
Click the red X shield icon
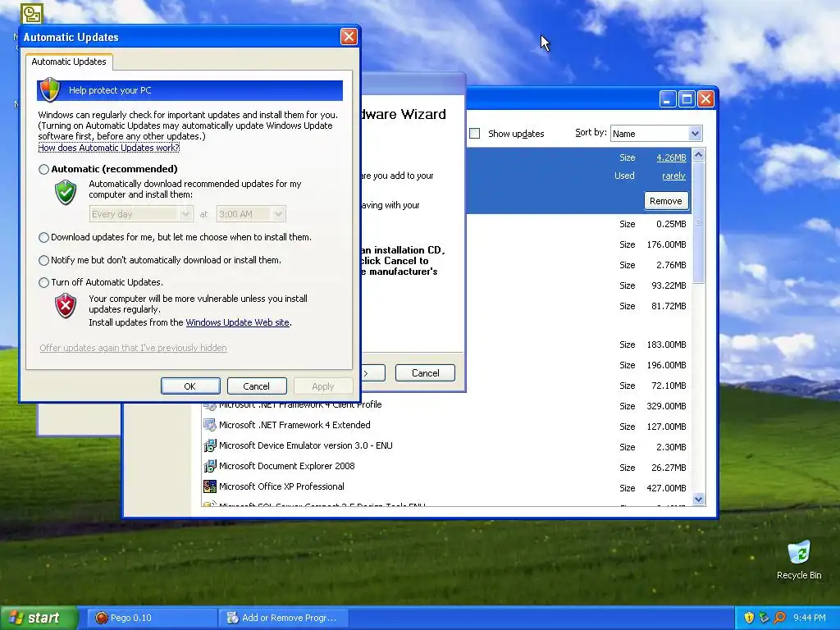tap(66, 306)
